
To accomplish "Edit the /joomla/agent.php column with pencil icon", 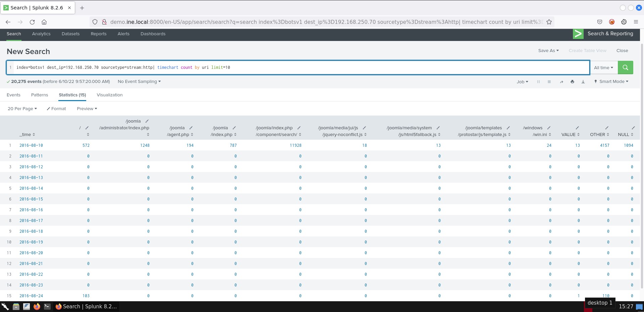I will [x=191, y=128].
